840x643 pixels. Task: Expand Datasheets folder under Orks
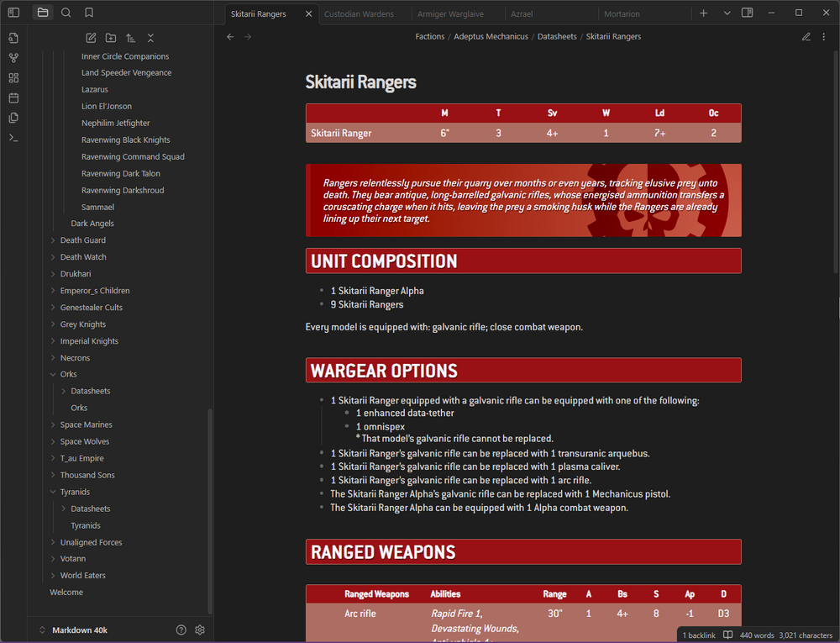[90, 391]
